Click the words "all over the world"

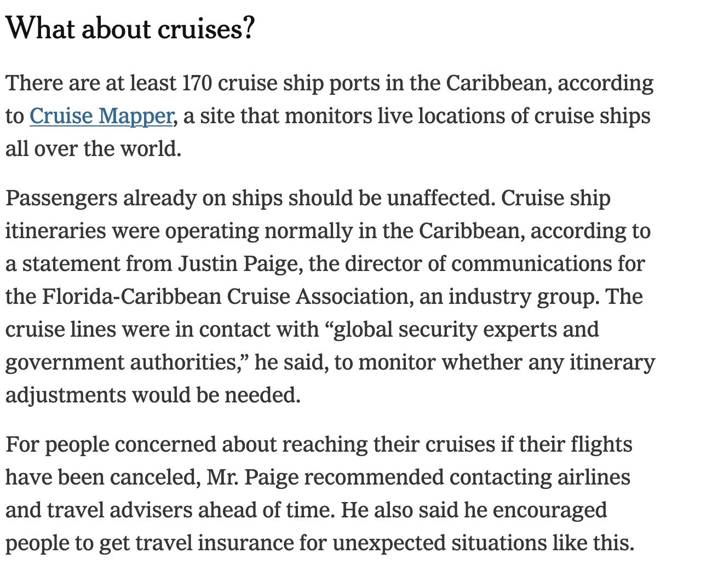[93, 149]
